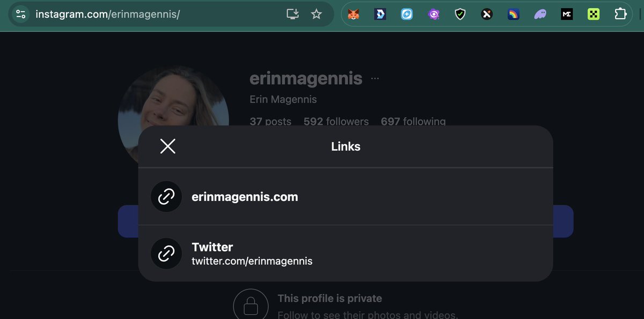Click the Erin Magennis display name
Viewport: 644px width, 319px height.
point(283,100)
